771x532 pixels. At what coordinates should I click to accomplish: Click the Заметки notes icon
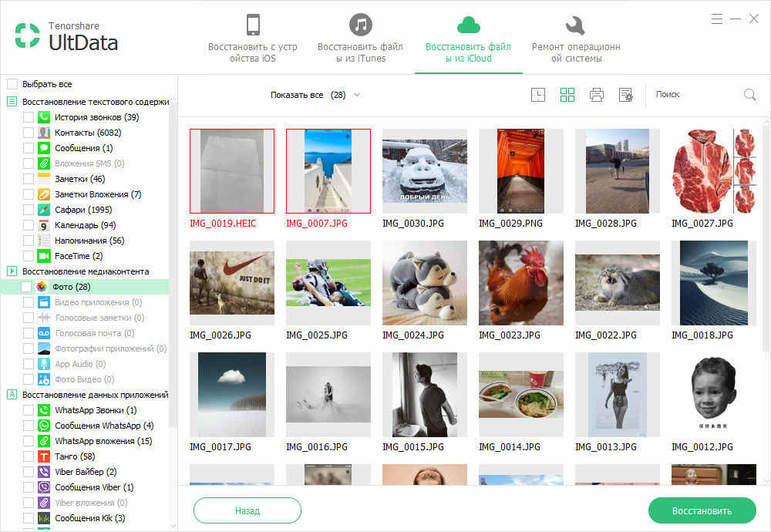44,178
